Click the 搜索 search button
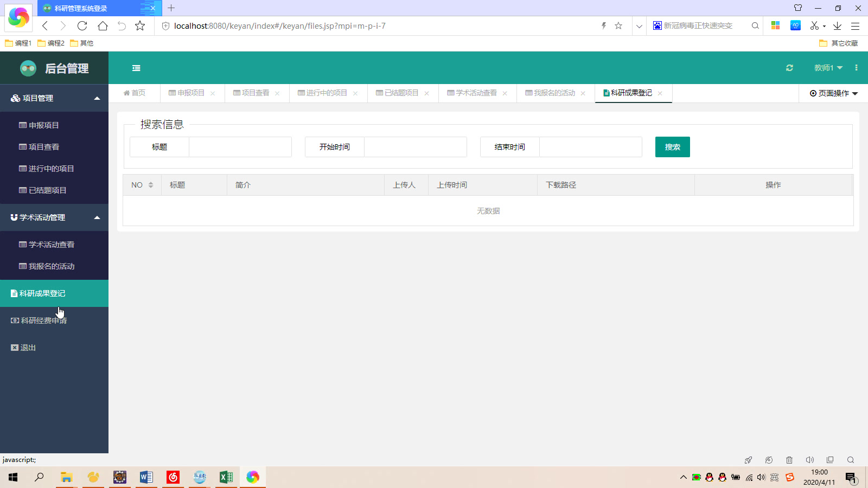Image resolution: width=868 pixels, height=488 pixels. point(672,146)
